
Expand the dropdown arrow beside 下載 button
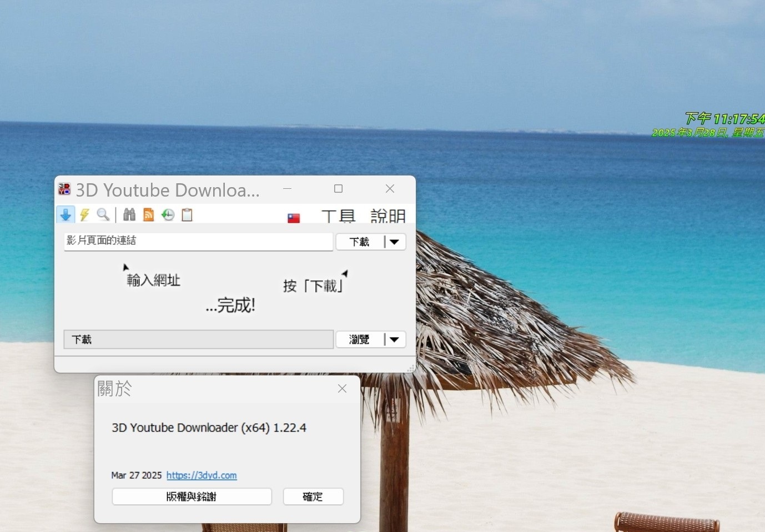point(395,242)
